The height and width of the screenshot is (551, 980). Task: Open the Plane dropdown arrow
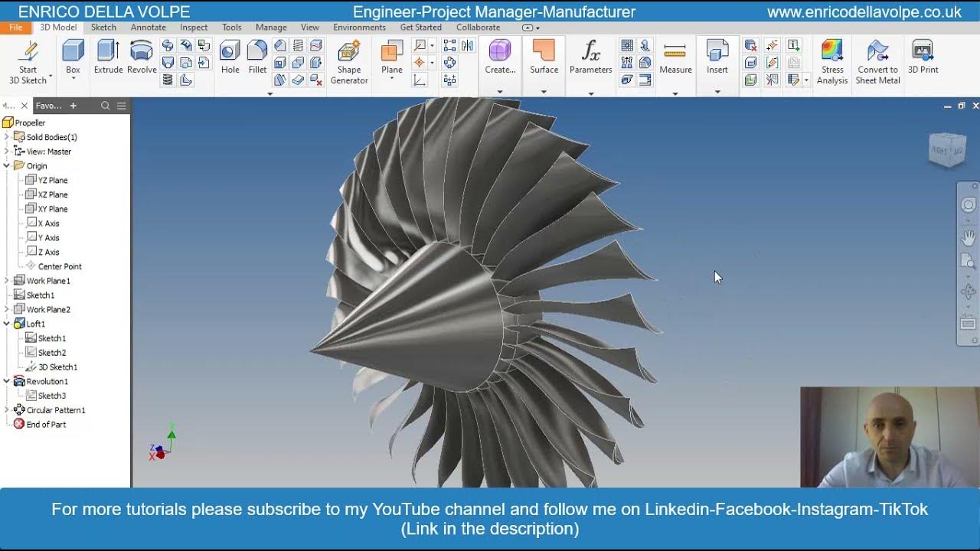tap(392, 79)
